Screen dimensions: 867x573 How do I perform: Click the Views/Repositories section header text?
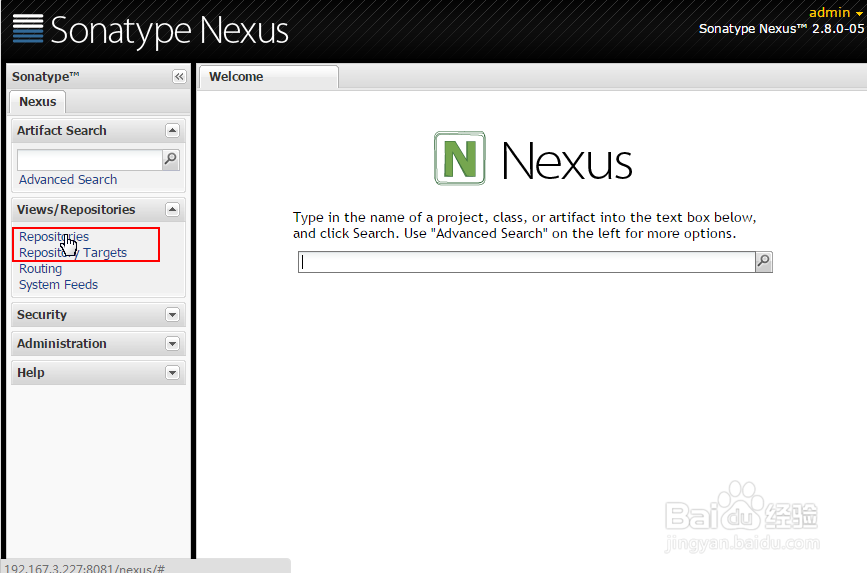click(x=76, y=210)
